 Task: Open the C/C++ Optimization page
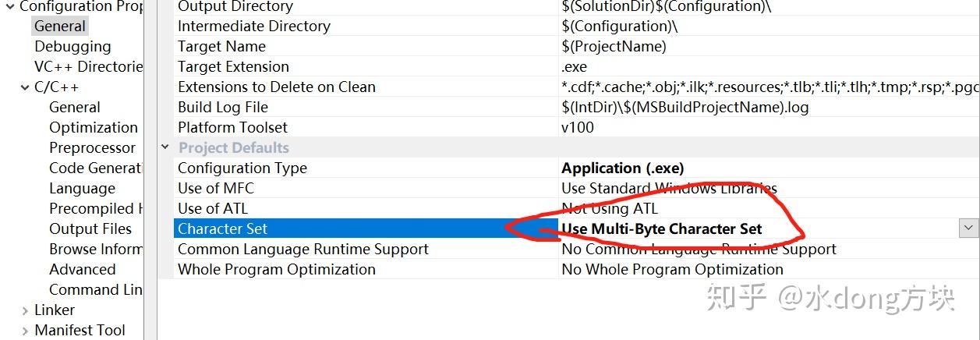pyautogui.click(x=93, y=127)
